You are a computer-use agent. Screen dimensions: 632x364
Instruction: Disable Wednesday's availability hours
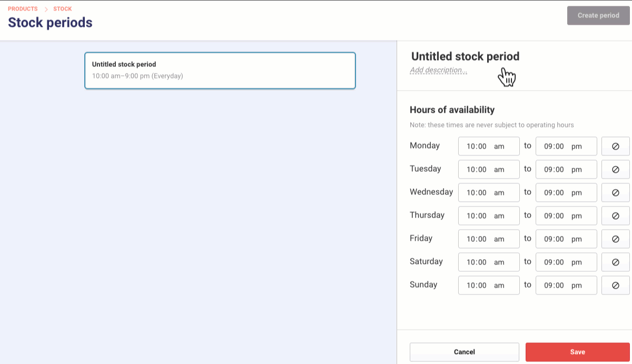(x=615, y=192)
